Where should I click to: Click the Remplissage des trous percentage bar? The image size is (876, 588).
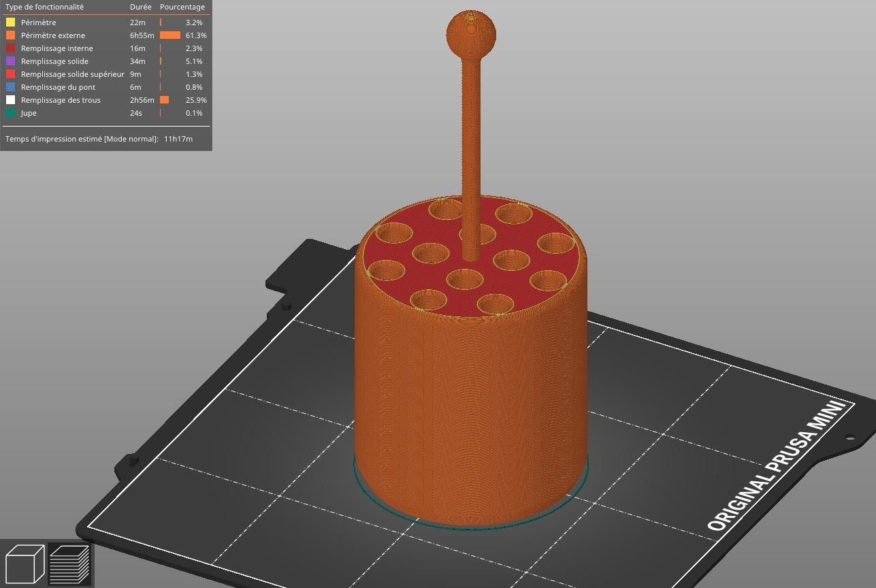pos(164,100)
